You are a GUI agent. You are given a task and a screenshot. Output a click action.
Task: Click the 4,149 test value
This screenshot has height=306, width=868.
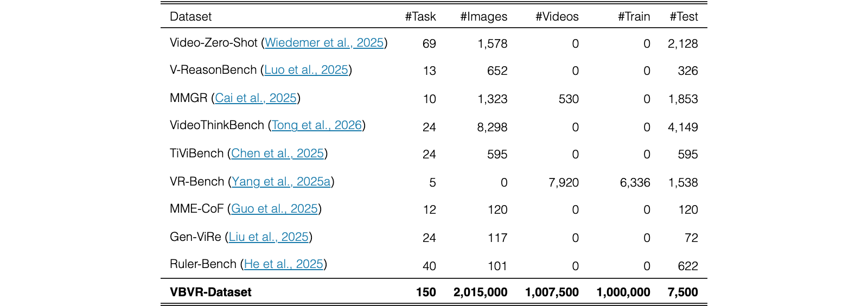point(683,127)
